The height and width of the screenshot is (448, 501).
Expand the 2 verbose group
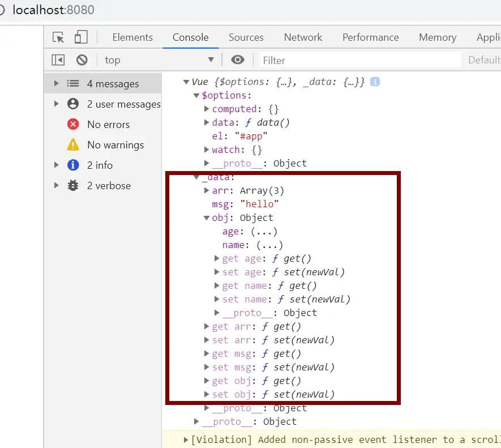pos(56,185)
